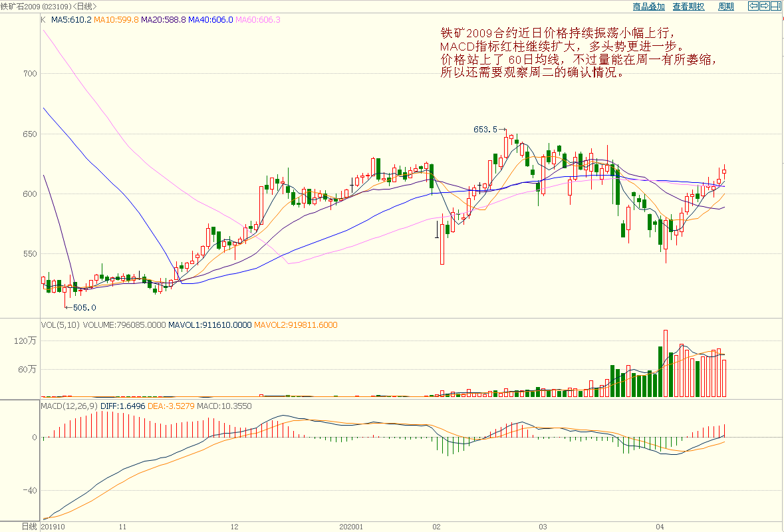This screenshot has height=532, width=784.
Task: Click the split window layout icon
Action: click(x=775, y=6)
